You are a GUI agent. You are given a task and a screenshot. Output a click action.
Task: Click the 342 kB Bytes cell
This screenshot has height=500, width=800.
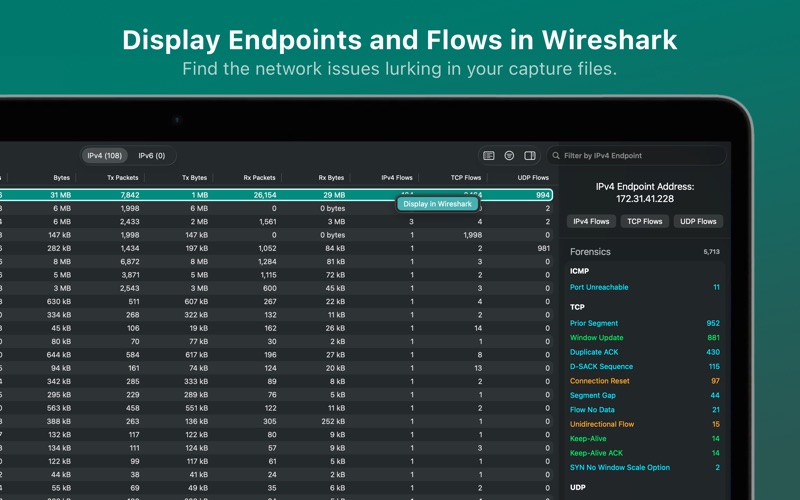tap(59, 382)
